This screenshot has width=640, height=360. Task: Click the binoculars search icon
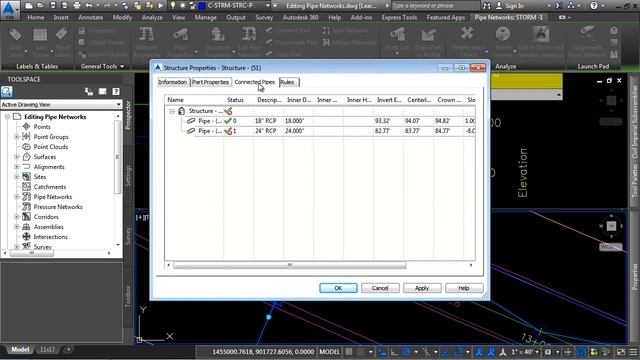(x=487, y=6)
